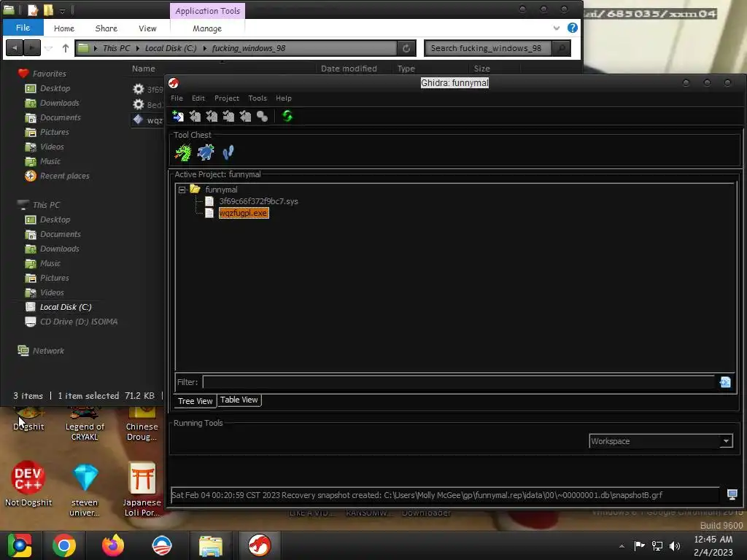Select Network in Explorer navigation pane
This screenshot has width=747, height=560.
pyautogui.click(x=48, y=351)
